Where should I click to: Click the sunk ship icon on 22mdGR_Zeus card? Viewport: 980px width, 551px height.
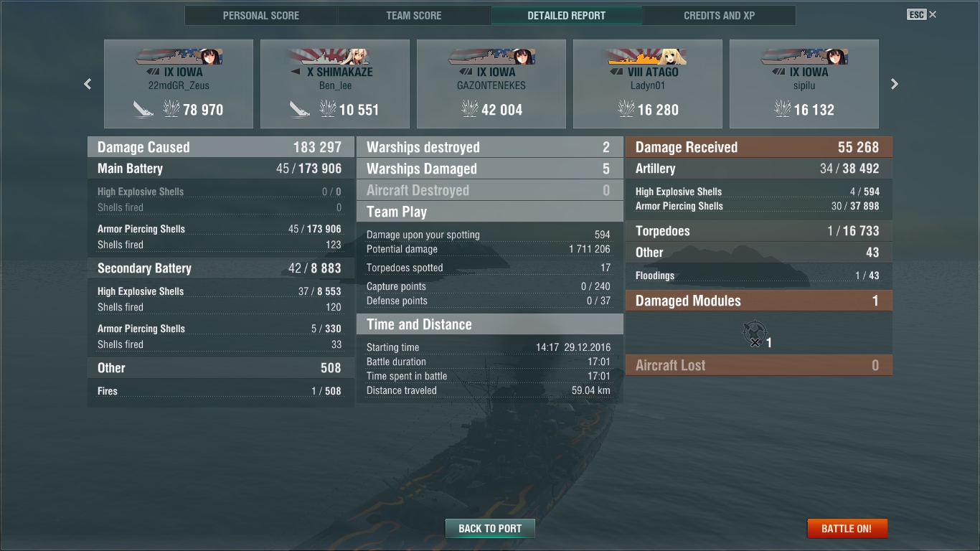click(143, 109)
